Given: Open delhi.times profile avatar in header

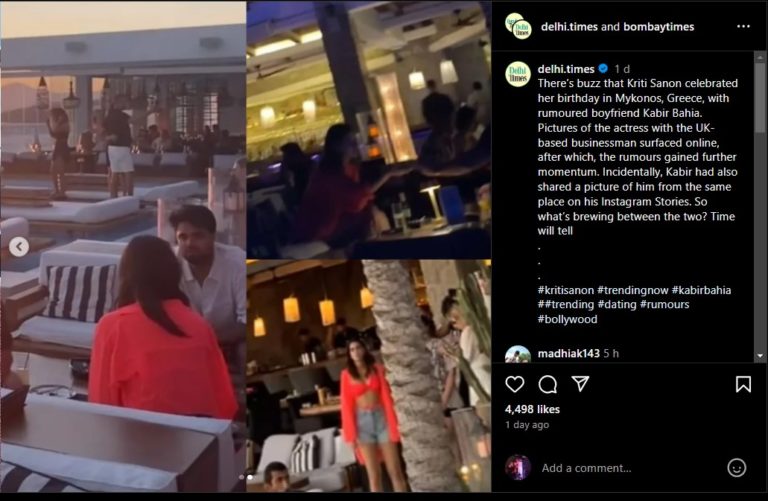Looking at the screenshot, I should tap(518, 26).
